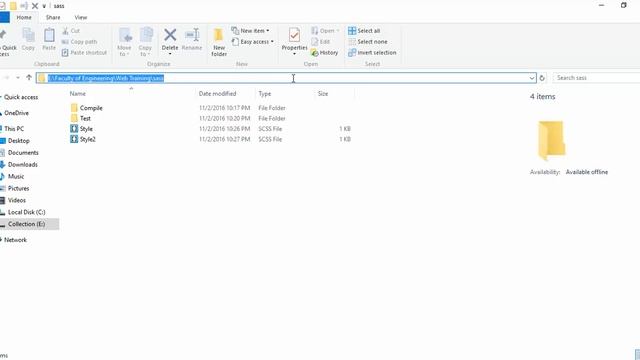Open Music in navigation pane
This screenshot has height=360, width=640.
[16, 176]
